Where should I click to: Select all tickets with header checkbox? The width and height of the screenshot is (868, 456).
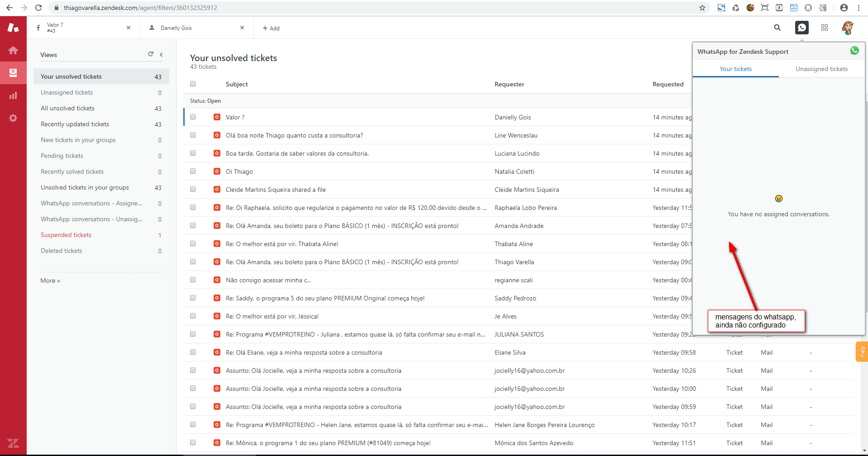tap(193, 84)
